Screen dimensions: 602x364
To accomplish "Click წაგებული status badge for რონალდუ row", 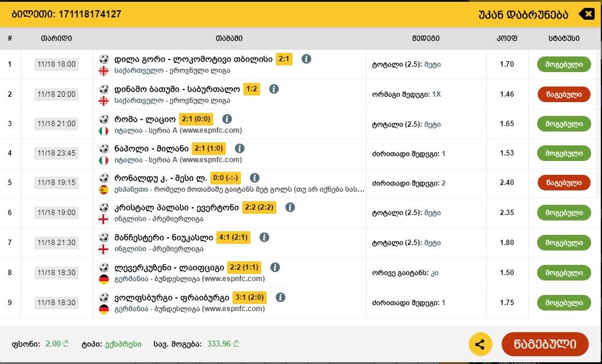I will [x=564, y=183].
